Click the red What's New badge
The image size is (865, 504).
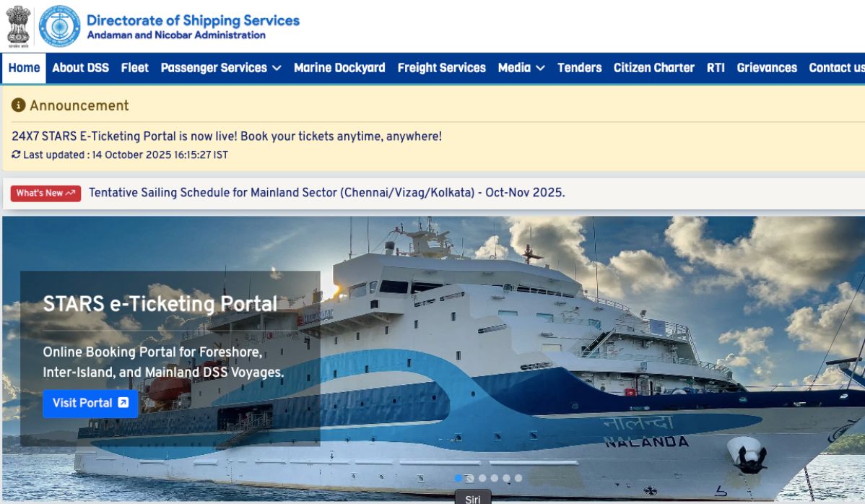[45, 193]
